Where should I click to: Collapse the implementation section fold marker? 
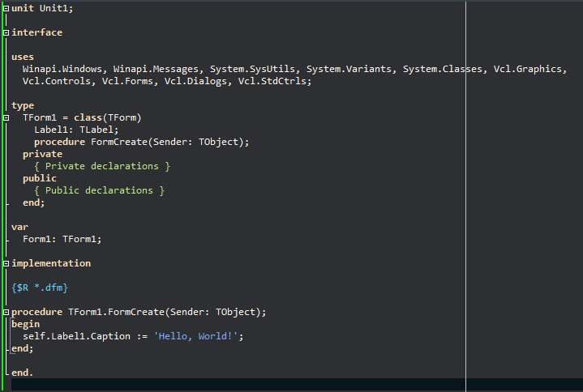[6, 263]
